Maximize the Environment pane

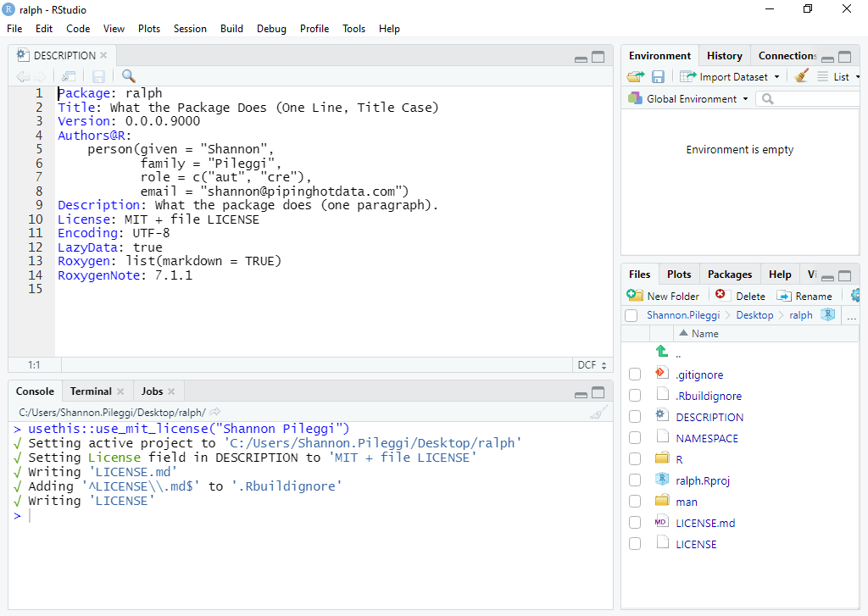845,57
